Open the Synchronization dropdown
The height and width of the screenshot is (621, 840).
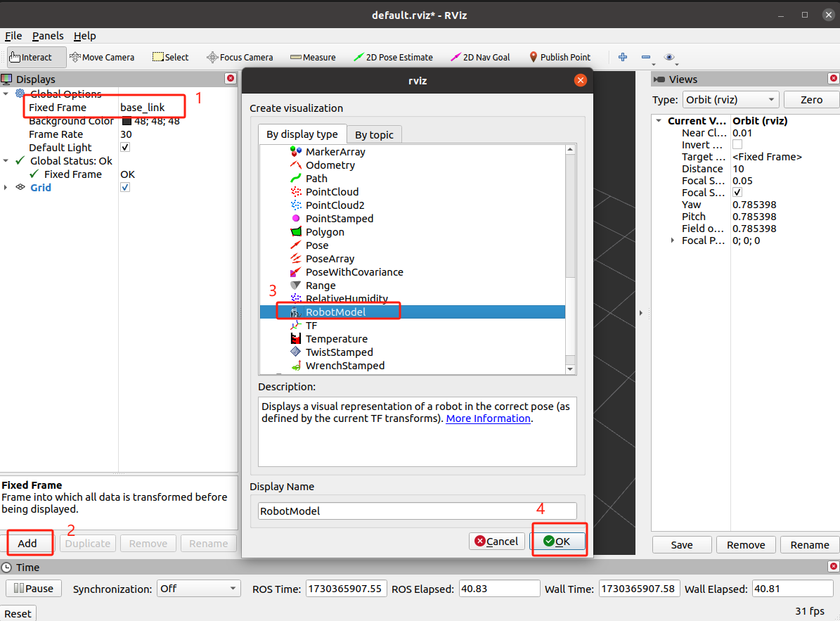click(198, 589)
